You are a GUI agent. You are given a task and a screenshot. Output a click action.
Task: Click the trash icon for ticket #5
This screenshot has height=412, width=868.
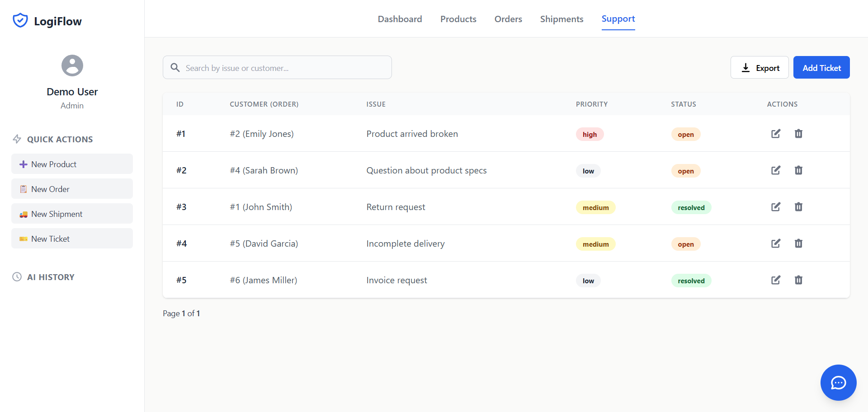click(x=798, y=280)
